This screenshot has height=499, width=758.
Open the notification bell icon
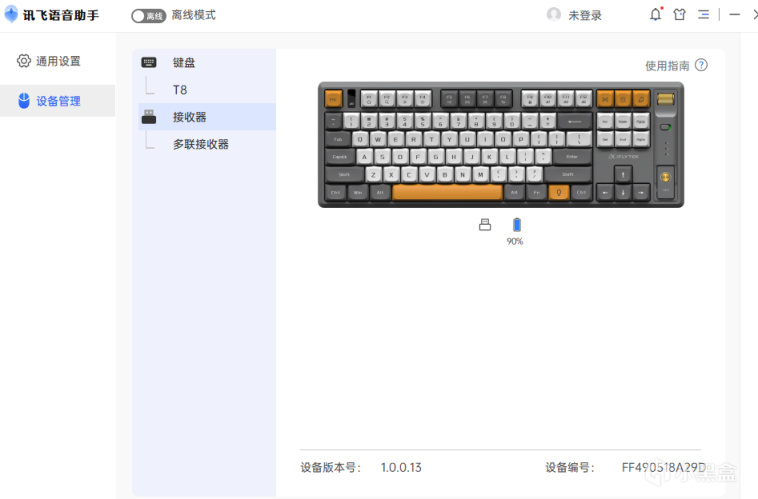(x=656, y=15)
